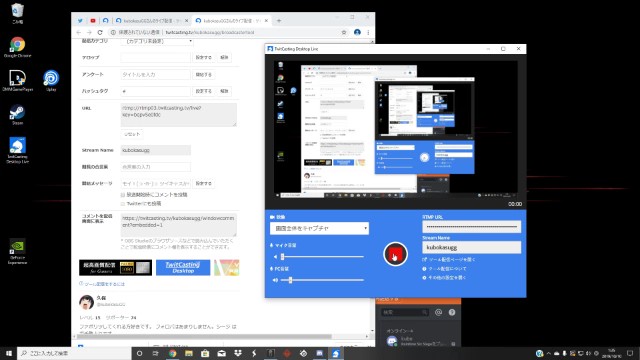
Task: Open Steam desktop icon
Action: pos(18,114)
